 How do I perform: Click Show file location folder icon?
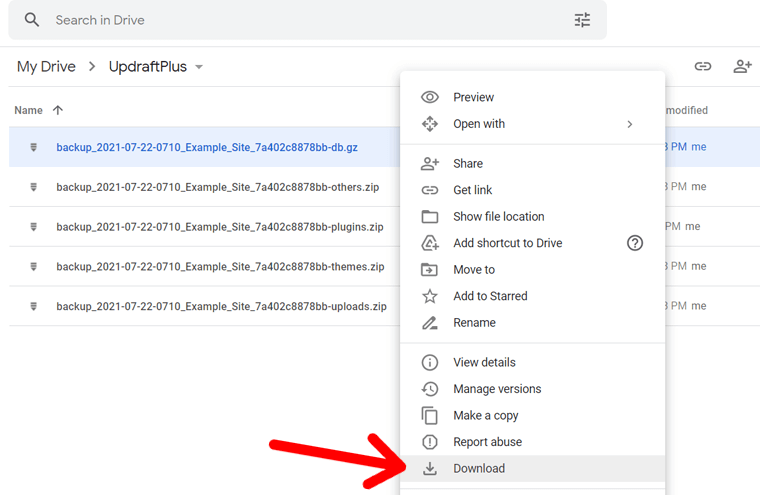[429, 216]
